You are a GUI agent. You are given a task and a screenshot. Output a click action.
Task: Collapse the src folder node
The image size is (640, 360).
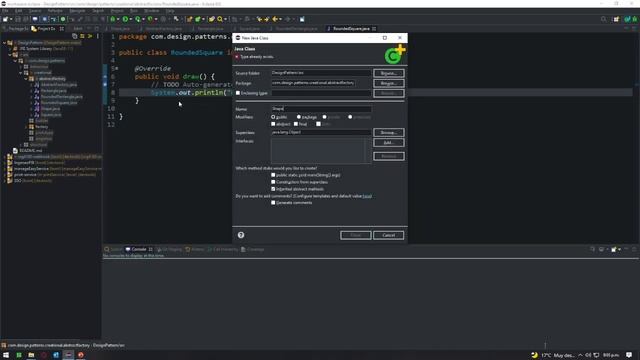point(10,55)
